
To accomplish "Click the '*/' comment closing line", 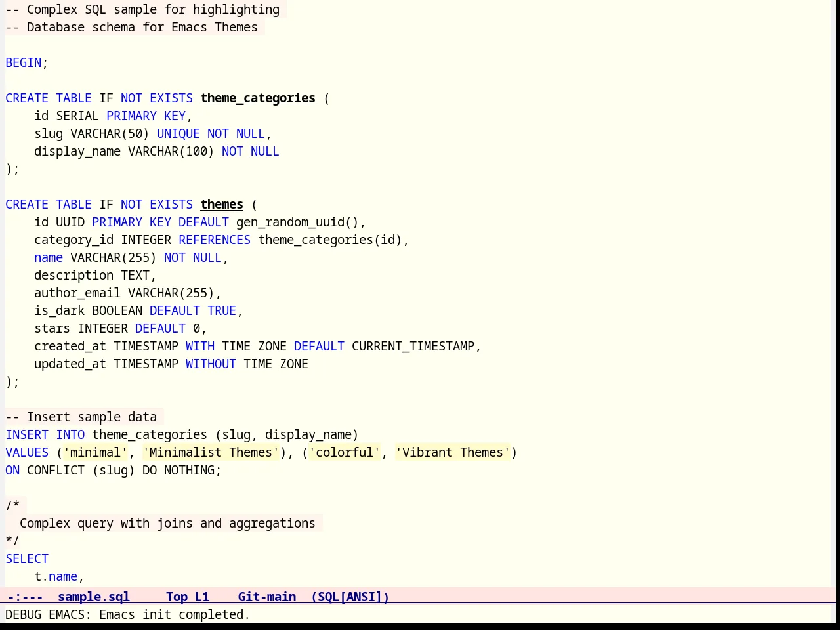I will coord(12,541).
